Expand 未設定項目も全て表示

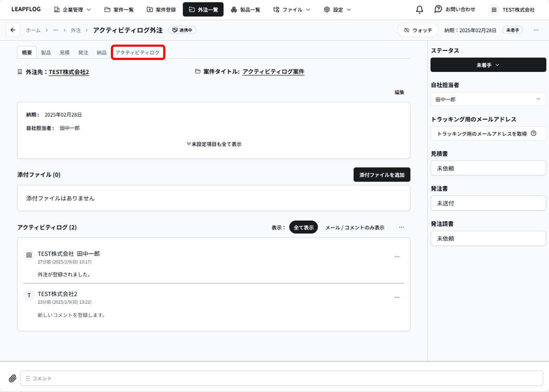click(214, 144)
